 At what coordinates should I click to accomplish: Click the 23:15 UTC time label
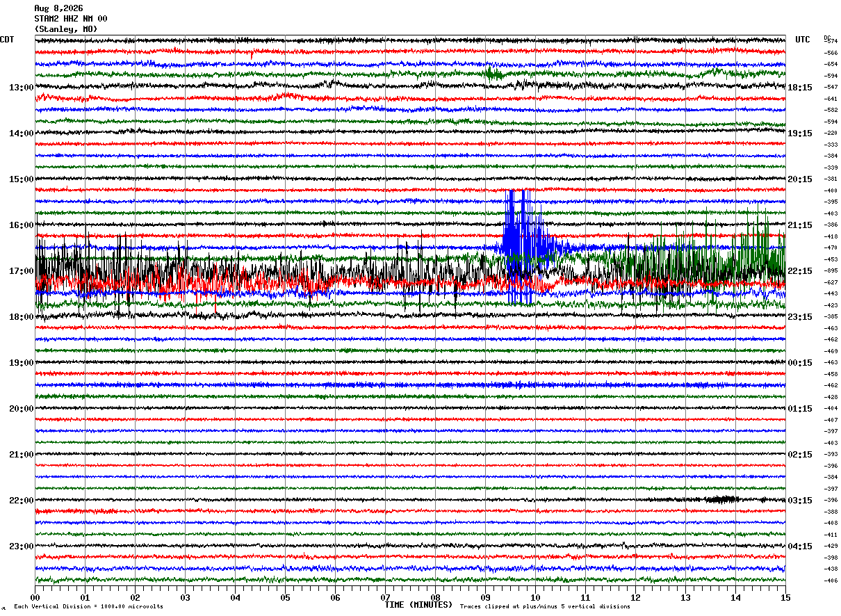coord(799,316)
